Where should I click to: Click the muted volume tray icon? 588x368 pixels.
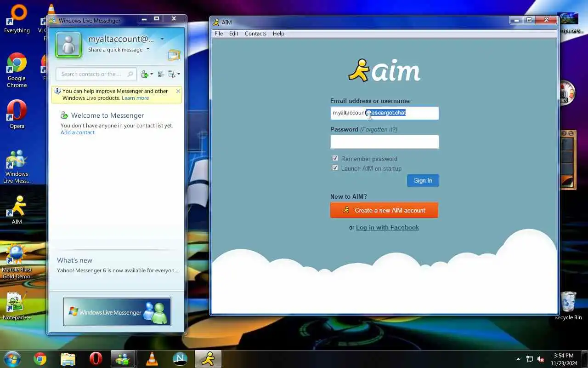541,359
